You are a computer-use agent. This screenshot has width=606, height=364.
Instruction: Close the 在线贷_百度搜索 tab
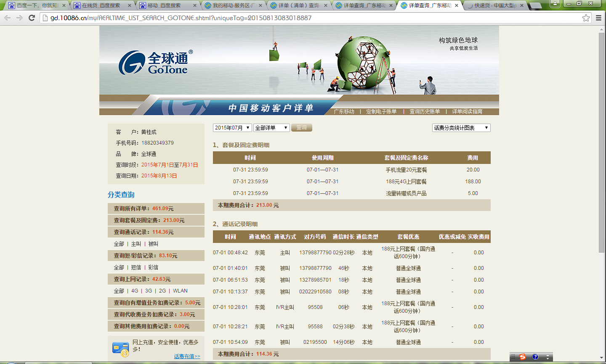(130, 5)
